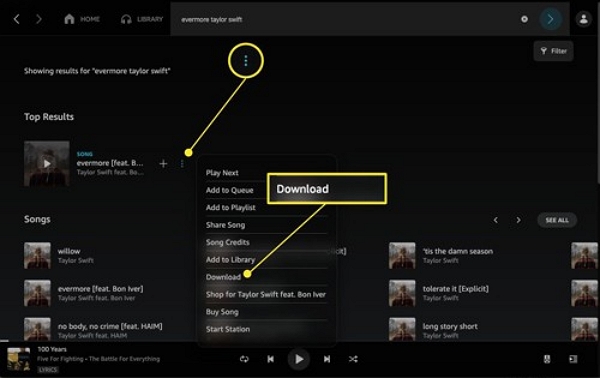The width and height of the screenshot is (600, 378).
Task: Show previous songs with the left chevron
Action: pyautogui.click(x=496, y=220)
